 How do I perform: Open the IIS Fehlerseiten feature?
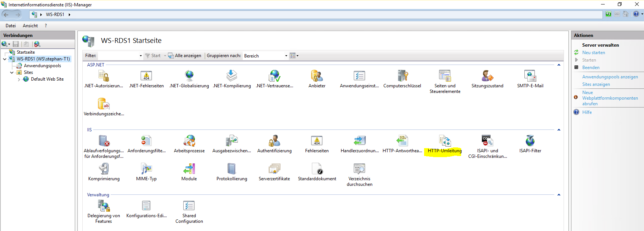click(x=317, y=144)
